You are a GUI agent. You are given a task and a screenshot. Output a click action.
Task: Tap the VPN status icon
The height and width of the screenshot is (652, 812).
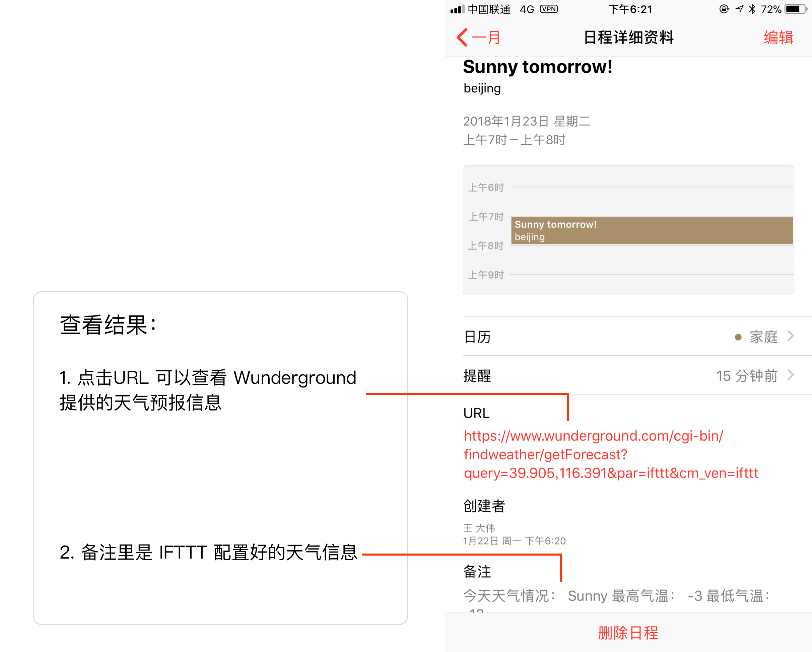click(x=549, y=9)
